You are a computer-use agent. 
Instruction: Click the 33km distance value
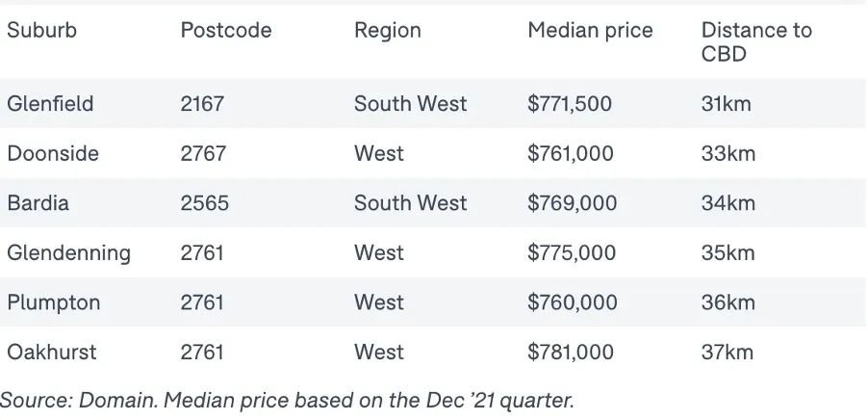[x=728, y=153]
